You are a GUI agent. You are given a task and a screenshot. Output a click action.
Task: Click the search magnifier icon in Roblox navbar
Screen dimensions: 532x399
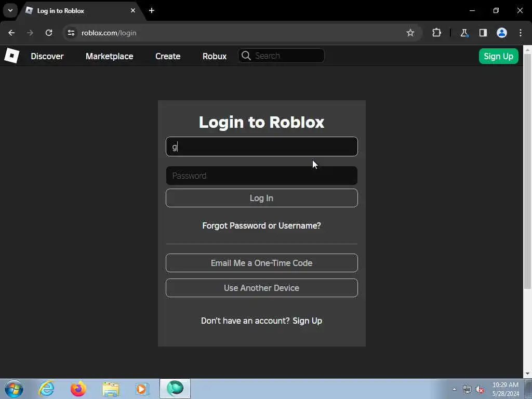246,56
